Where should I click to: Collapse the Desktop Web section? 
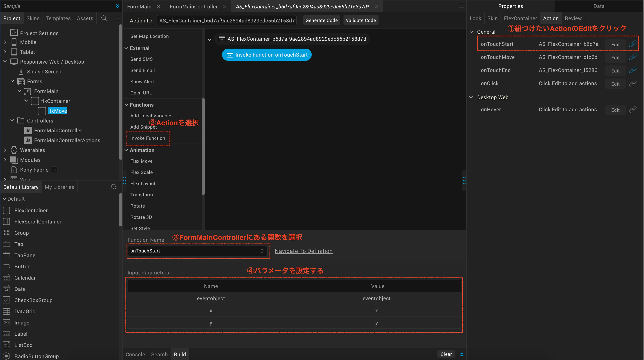point(471,97)
